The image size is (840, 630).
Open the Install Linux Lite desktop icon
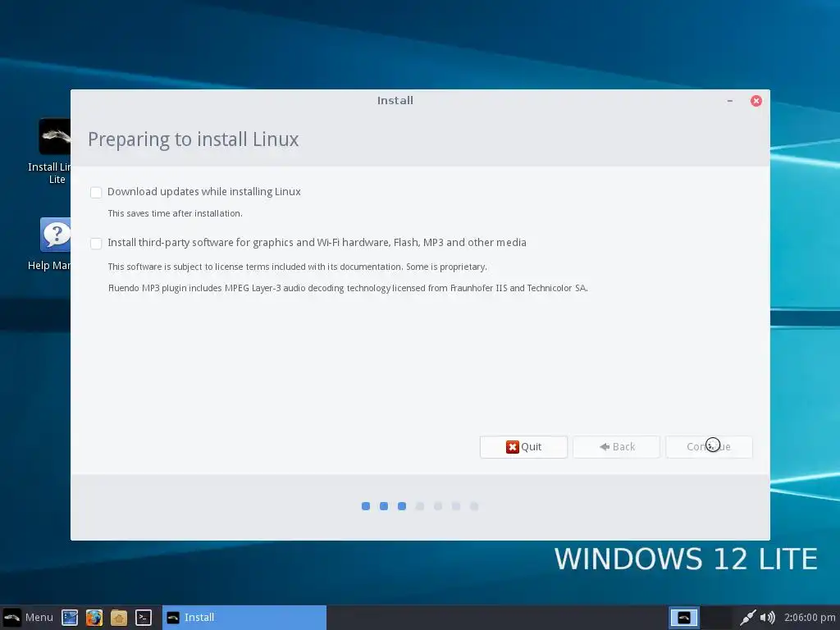pyautogui.click(x=53, y=151)
